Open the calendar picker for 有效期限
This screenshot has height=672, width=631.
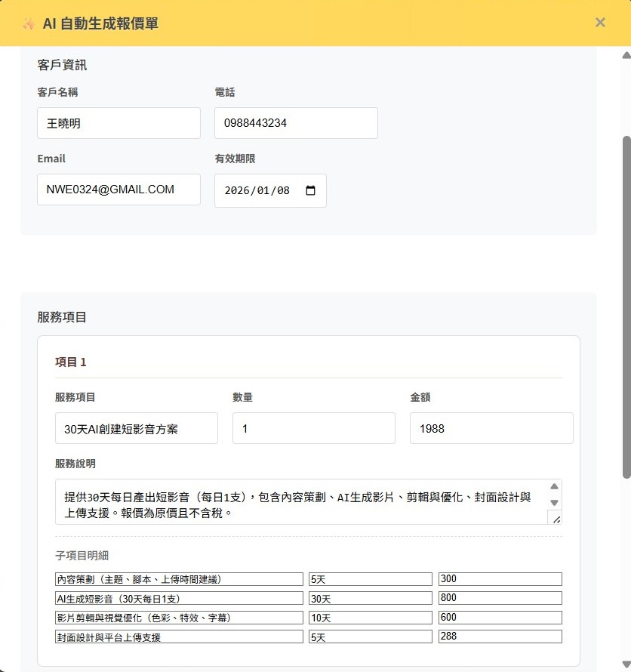tap(310, 191)
